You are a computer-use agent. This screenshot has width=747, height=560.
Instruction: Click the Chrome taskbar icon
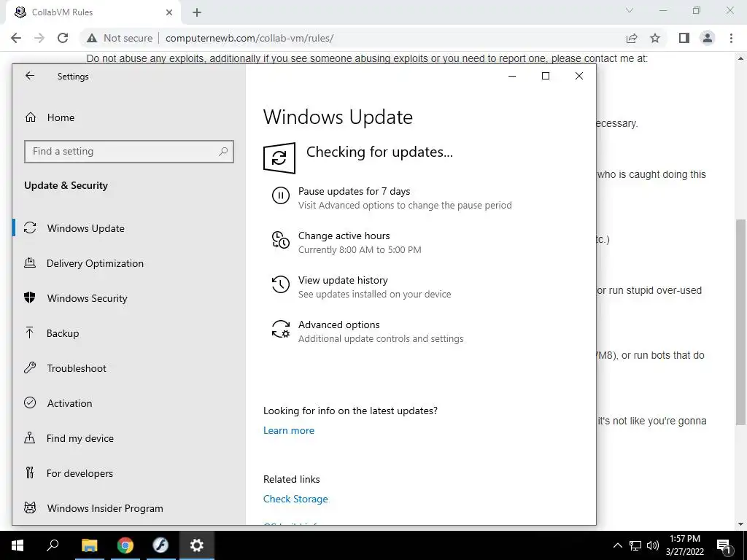tap(125, 545)
